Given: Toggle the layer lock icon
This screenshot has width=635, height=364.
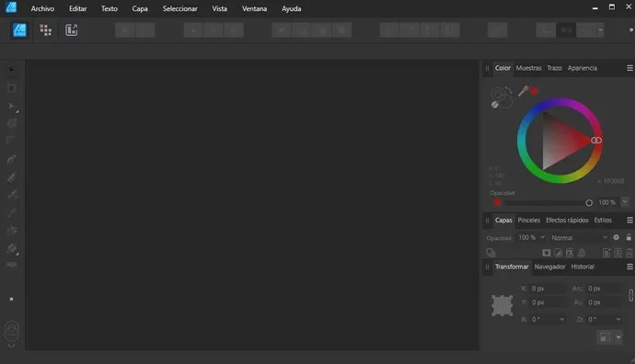Looking at the screenshot, I should tap(629, 237).
